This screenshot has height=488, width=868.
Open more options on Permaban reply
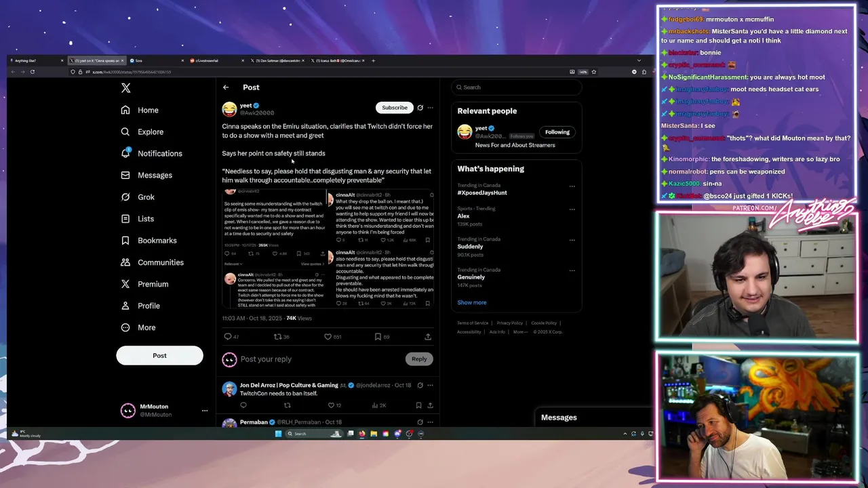pyautogui.click(x=430, y=422)
